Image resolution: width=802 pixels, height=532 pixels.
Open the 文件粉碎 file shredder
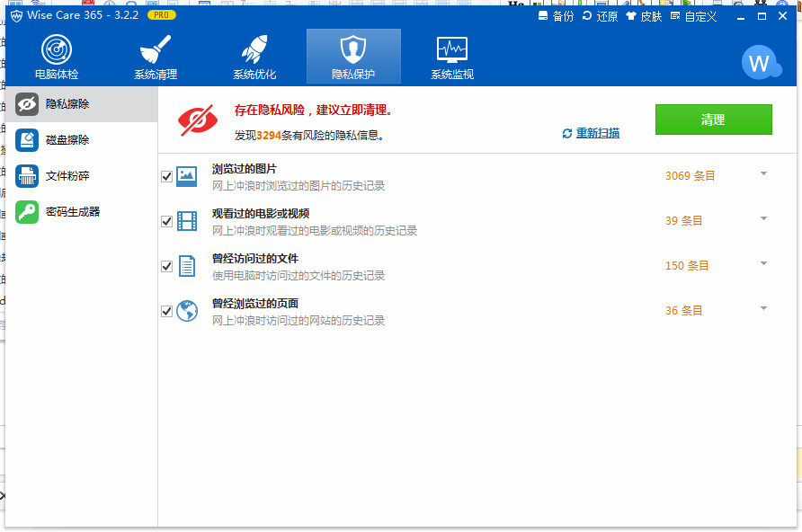[56, 176]
